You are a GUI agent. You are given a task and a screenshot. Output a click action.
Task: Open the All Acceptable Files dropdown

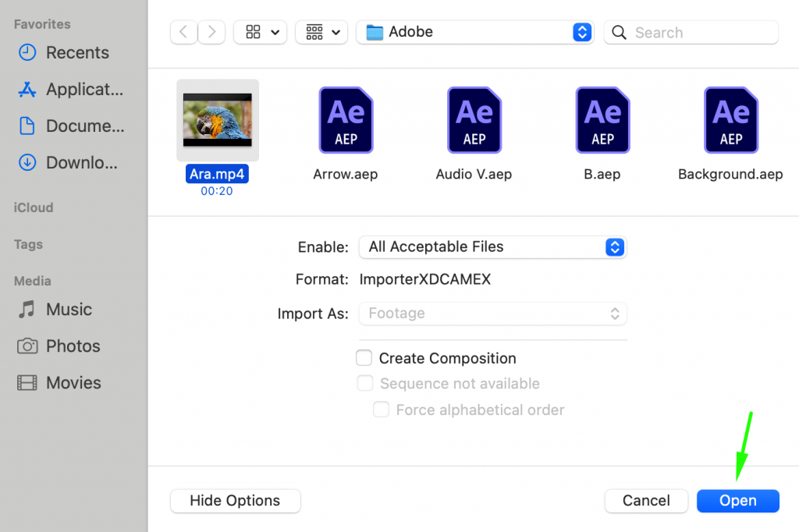tap(492, 246)
